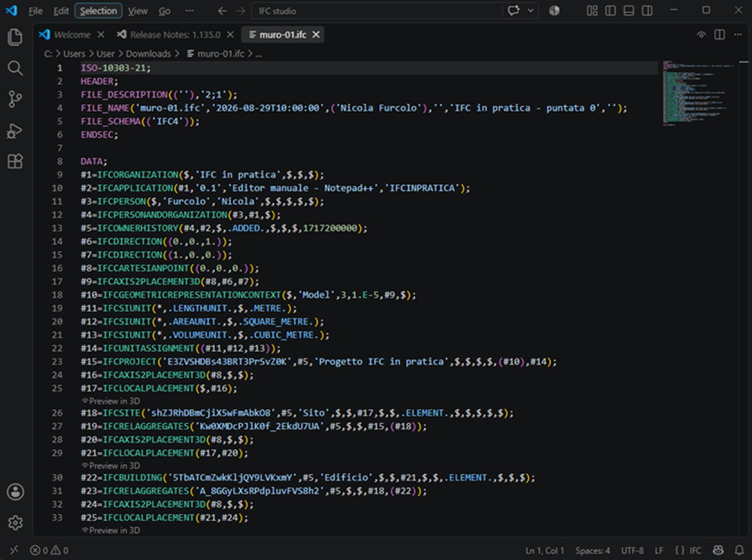Split the editor to the right
Viewport: 752px width, 560px height.
720,35
